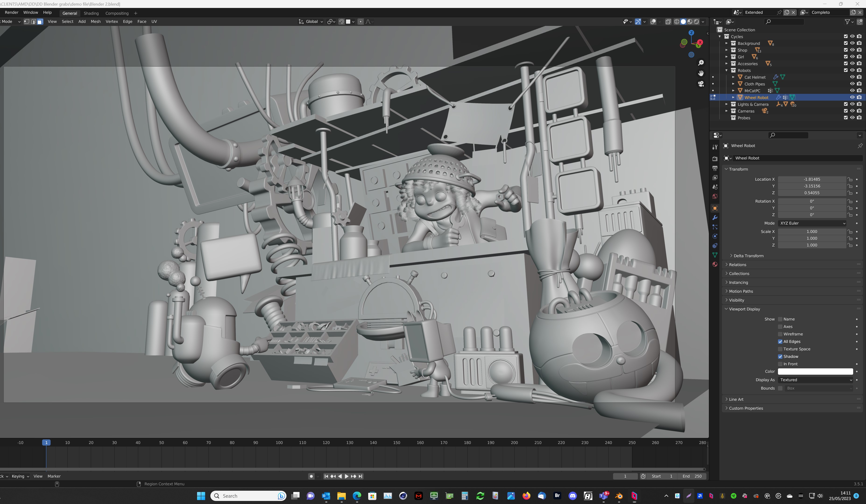Open the Render properties tab
Screen dimensions: 866x504
pos(715,159)
